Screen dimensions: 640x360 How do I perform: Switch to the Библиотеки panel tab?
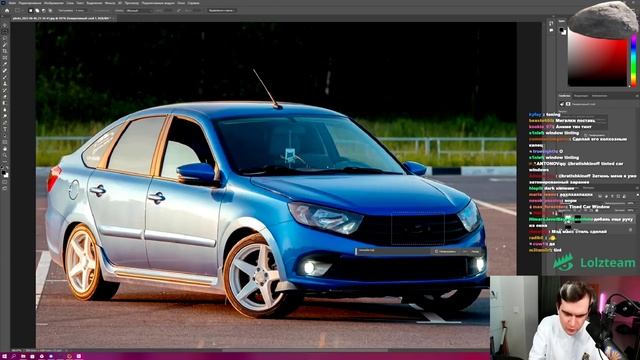click(x=599, y=96)
